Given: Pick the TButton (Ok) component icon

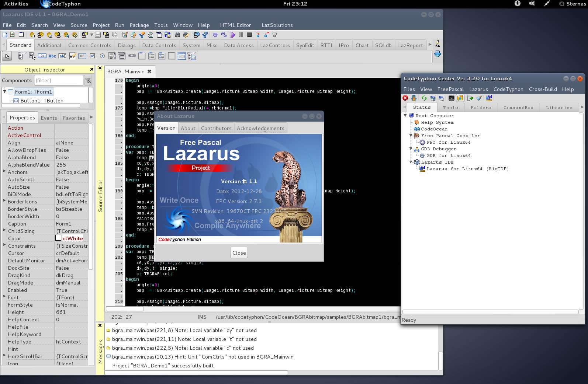Looking at the screenshot, I should [42, 56].
